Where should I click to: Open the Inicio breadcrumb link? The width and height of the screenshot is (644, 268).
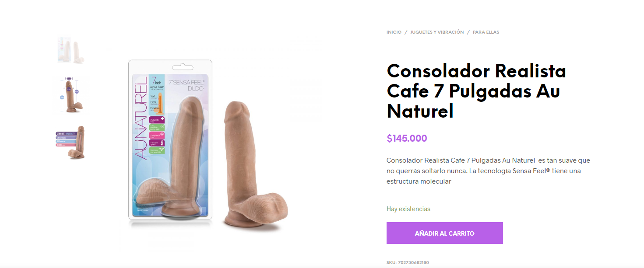pyautogui.click(x=394, y=32)
